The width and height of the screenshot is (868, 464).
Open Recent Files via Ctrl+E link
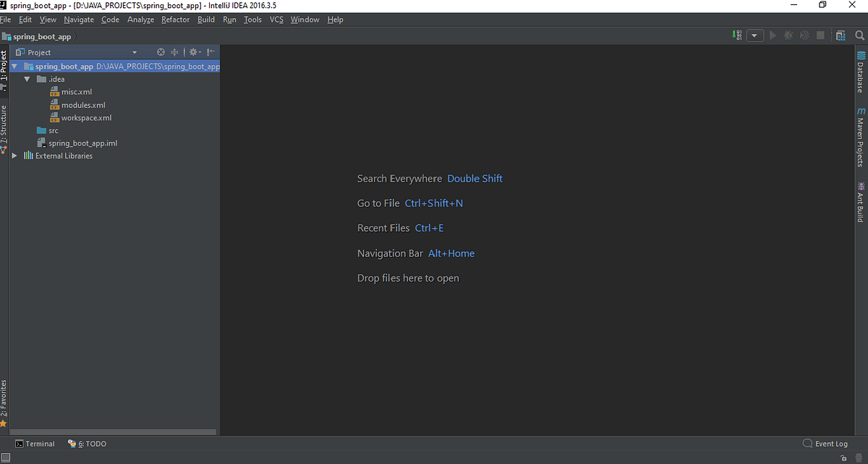click(x=430, y=227)
